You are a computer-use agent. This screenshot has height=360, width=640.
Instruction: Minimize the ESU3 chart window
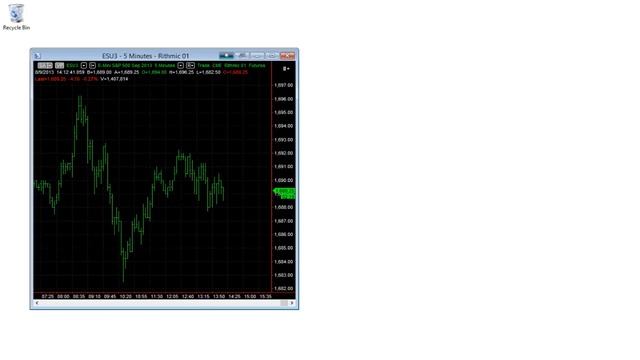point(257,56)
